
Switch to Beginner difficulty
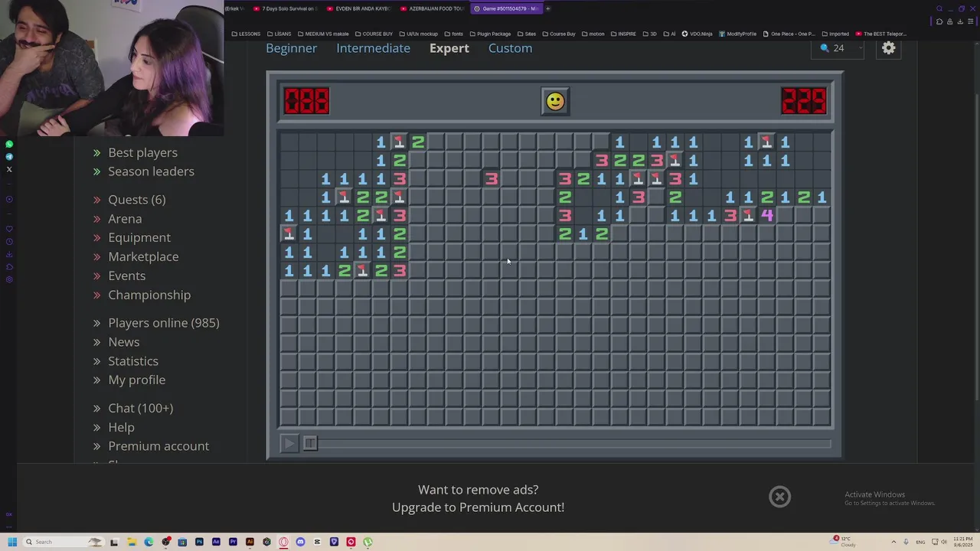(x=291, y=47)
